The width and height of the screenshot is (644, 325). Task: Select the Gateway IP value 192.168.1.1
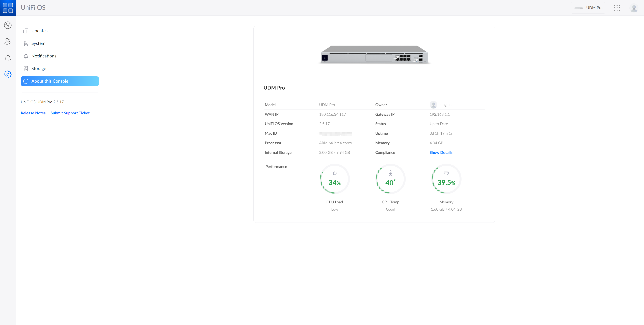(440, 114)
